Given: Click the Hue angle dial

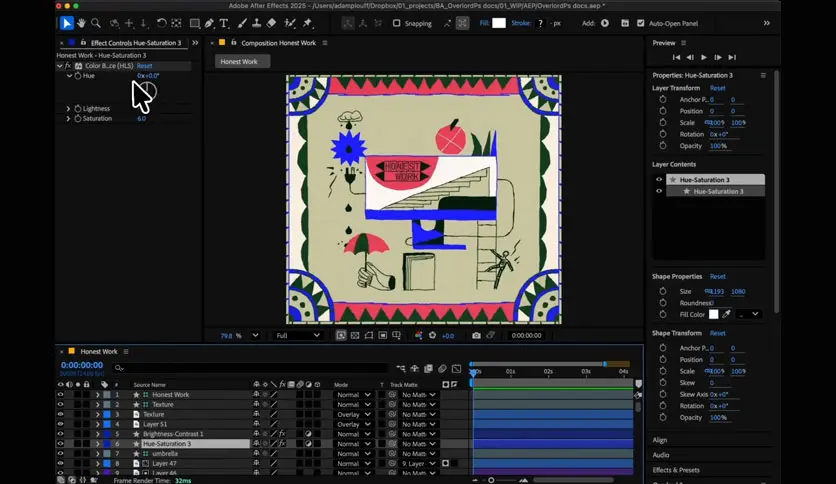Looking at the screenshot, I should [x=147, y=92].
